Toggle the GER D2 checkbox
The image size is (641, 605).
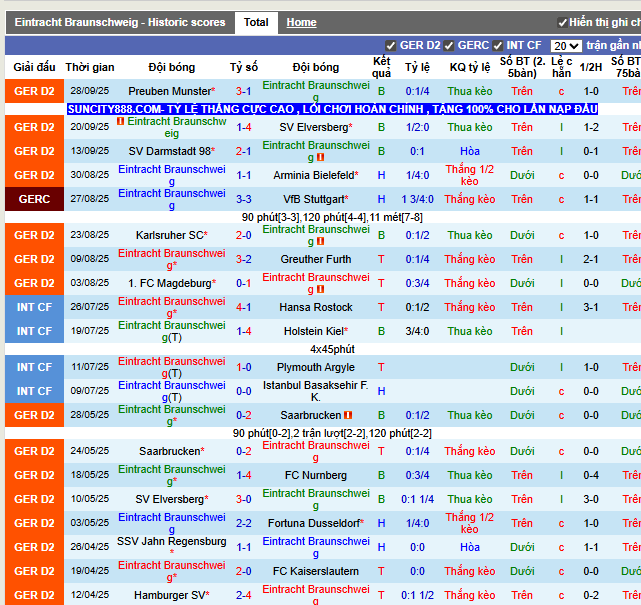click(390, 46)
